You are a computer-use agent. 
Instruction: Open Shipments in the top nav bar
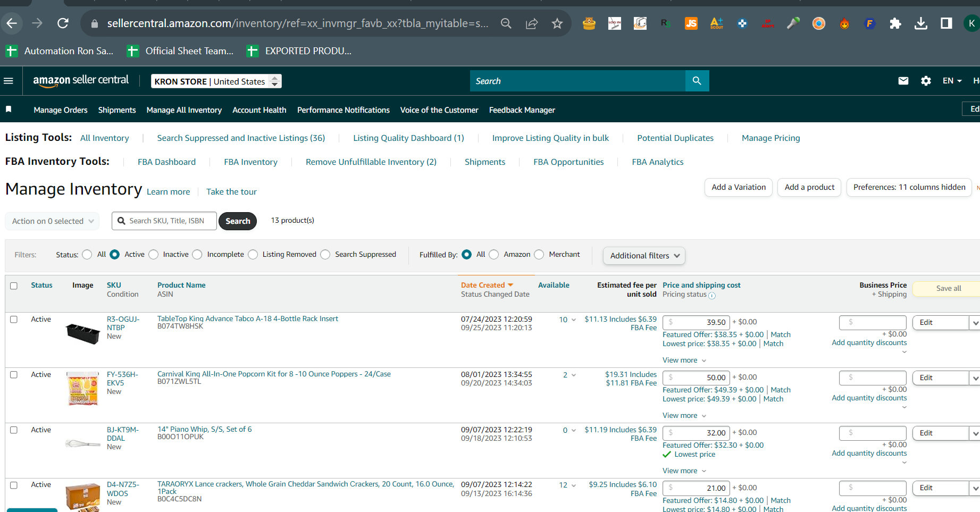(x=117, y=110)
